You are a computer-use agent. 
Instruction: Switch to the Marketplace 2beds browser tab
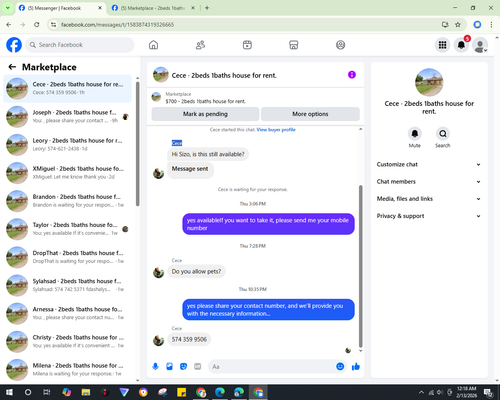click(153, 8)
